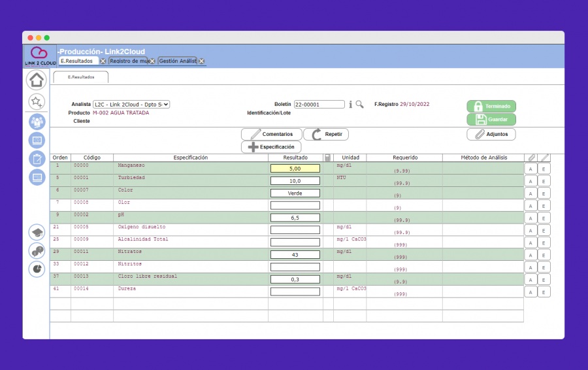The width and height of the screenshot is (588, 370).
Task: Click the Orden column header
Action: point(60,158)
